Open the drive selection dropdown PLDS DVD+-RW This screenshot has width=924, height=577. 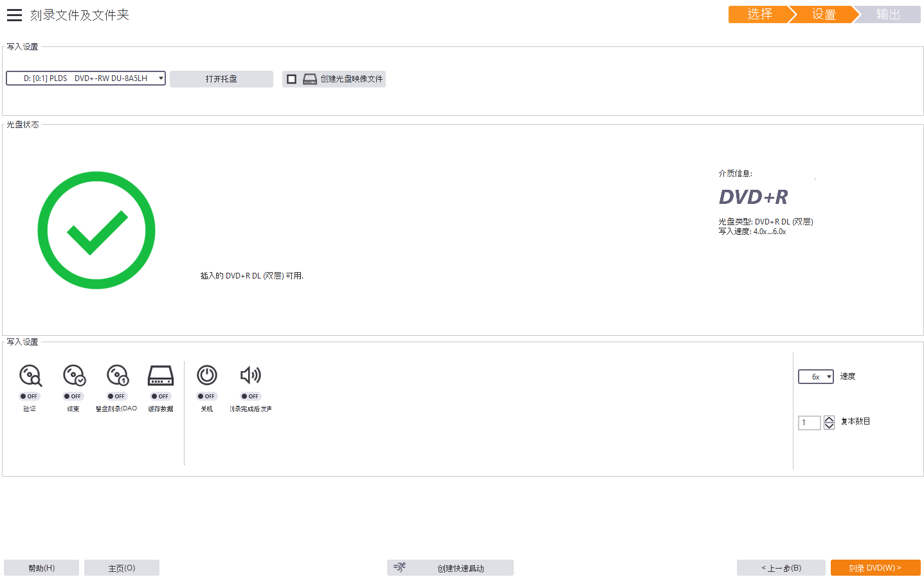[x=86, y=78]
